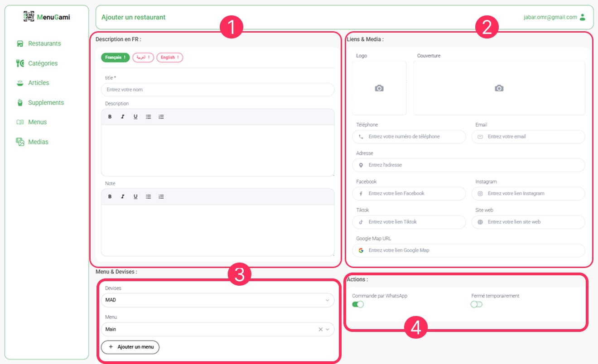
Task: Select the Français language tab
Action: (115, 57)
